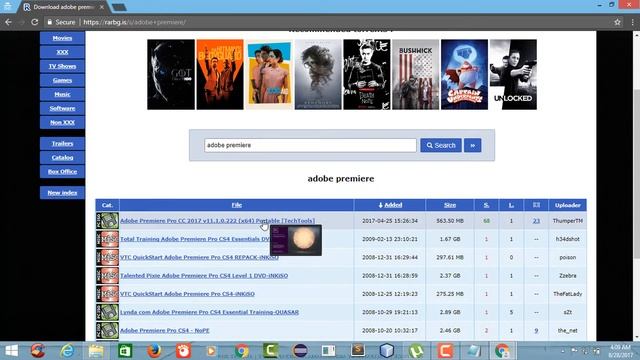
Task: Open the Box Office sidebar link
Action: pos(62,171)
